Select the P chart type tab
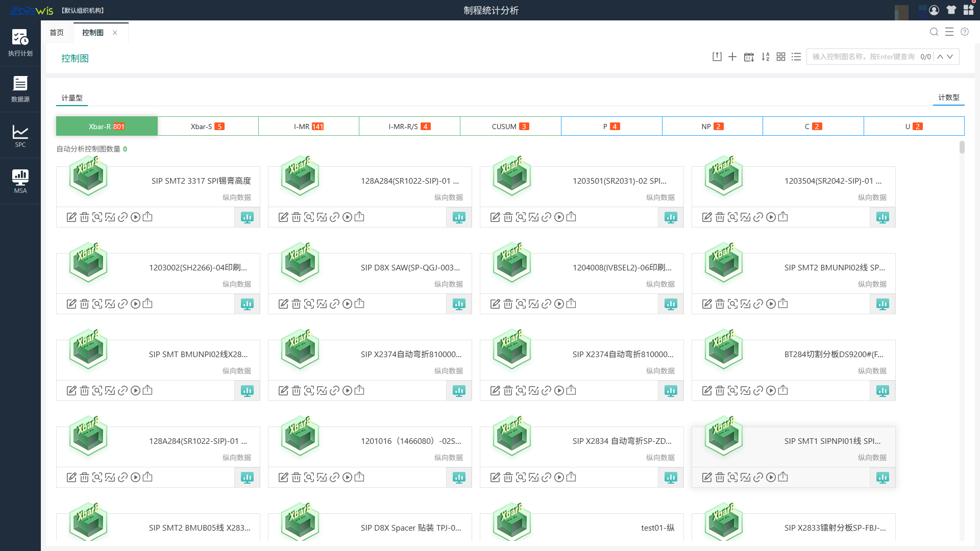 point(611,126)
